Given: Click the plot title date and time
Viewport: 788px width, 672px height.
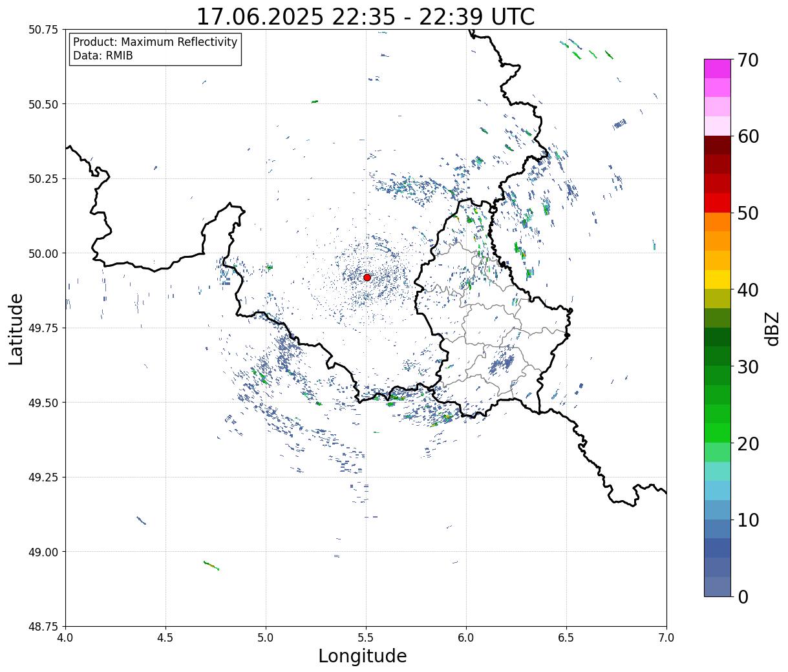Looking at the screenshot, I should [x=365, y=17].
